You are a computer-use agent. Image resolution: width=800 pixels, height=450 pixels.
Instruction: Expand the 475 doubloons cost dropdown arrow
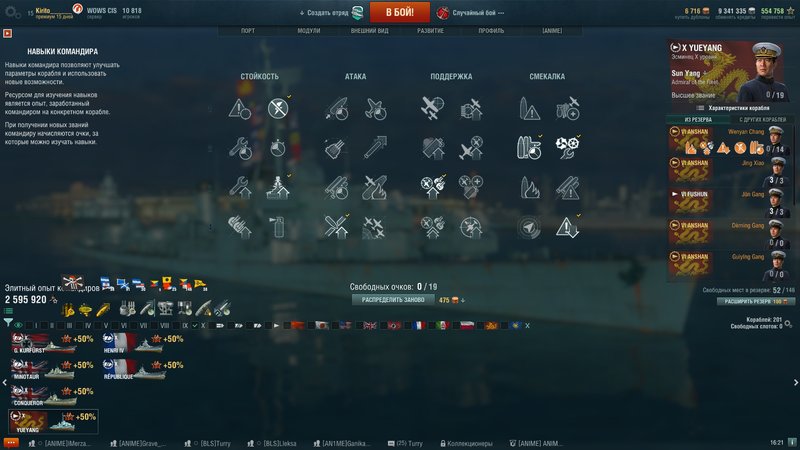tap(463, 301)
